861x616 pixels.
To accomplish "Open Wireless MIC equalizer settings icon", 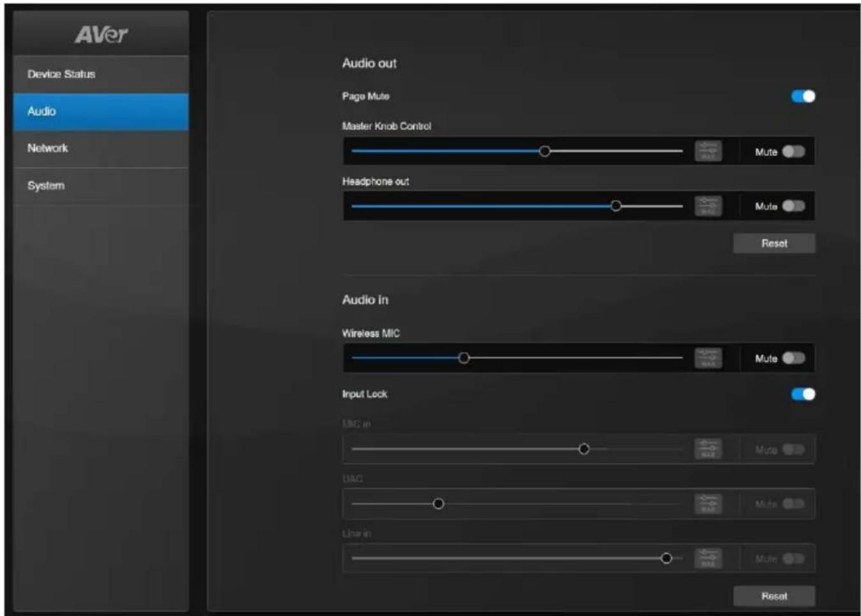I will pyautogui.click(x=708, y=358).
